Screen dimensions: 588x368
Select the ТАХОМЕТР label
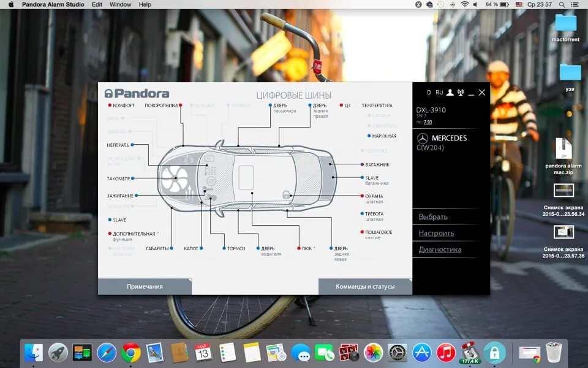[x=118, y=178]
